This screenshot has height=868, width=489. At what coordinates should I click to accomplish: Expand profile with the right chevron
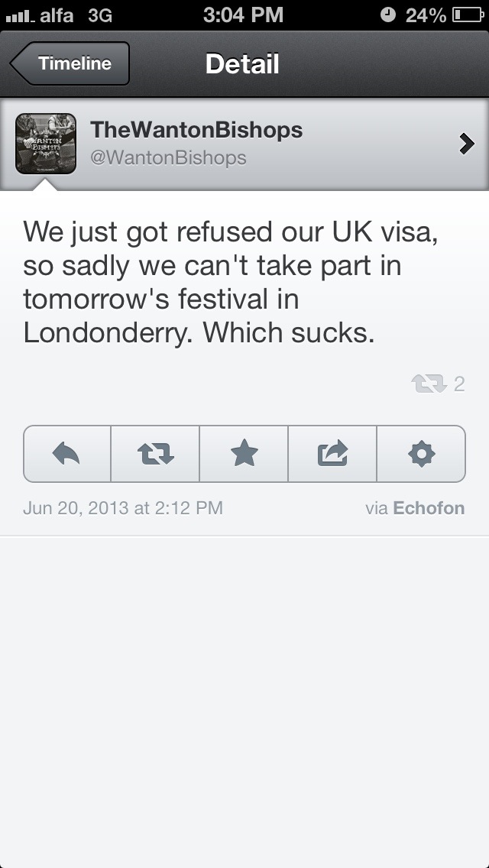tap(465, 144)
